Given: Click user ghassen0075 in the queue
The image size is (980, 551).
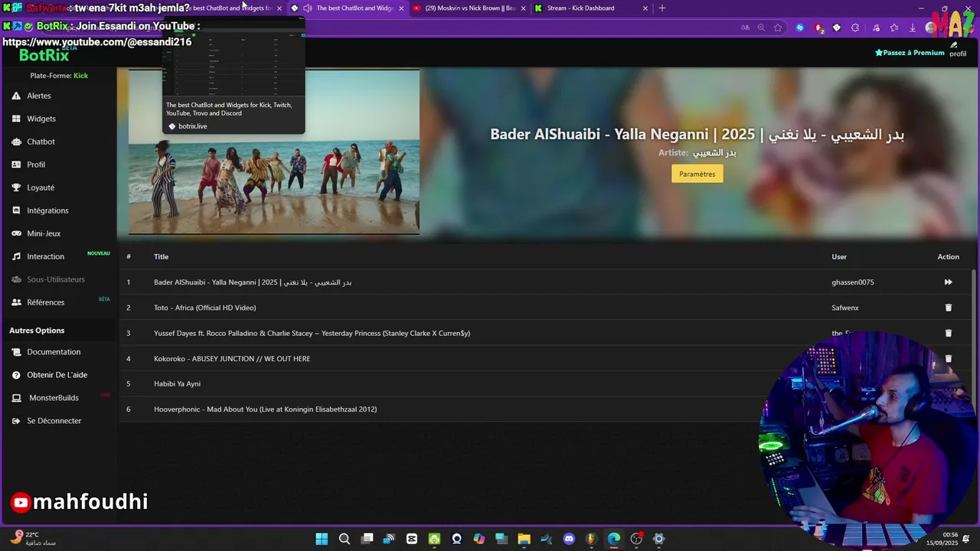Looking at the screenshot, I should (x=852, y=282).
